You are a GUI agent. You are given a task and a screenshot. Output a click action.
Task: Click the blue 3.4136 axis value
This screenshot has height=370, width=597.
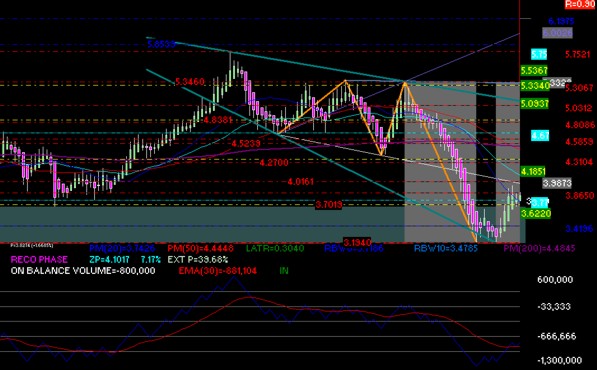coord(579,229)
